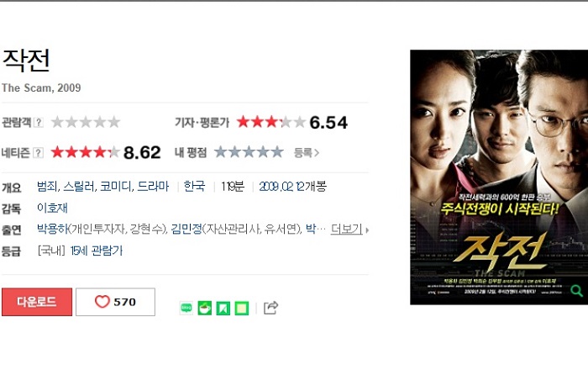The height and width of the screenshot is (370, 588).
Task: Click the 등록 arrow to register rating
Action: (x=307, y=153)
